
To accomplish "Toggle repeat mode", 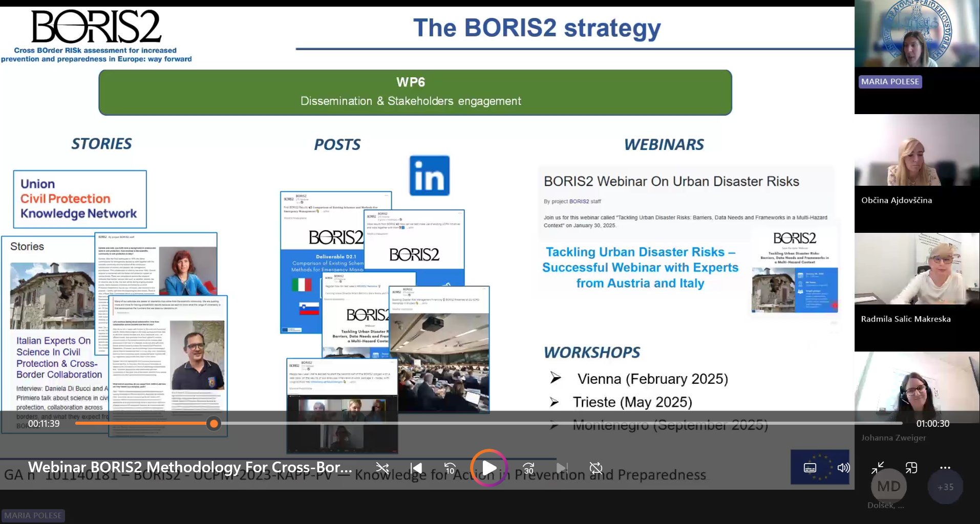I will [596, 468].
